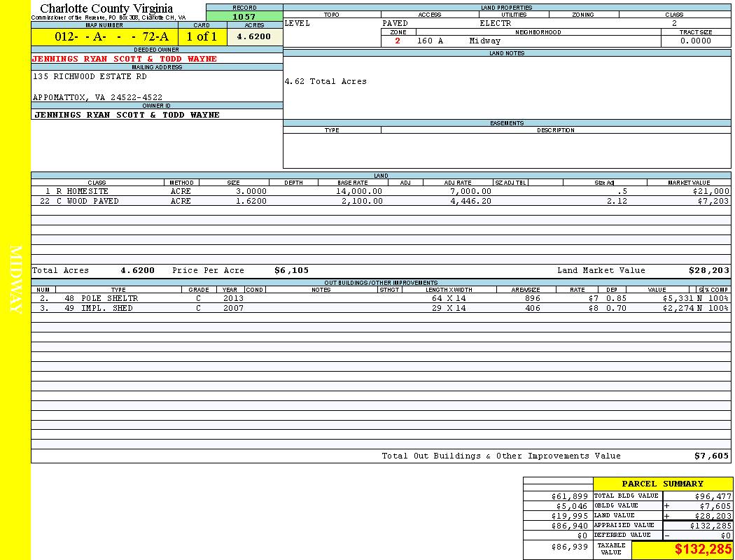Click the red $132,285 taxable value
Screen dimensions: 735x560
(x=703, y=549)
